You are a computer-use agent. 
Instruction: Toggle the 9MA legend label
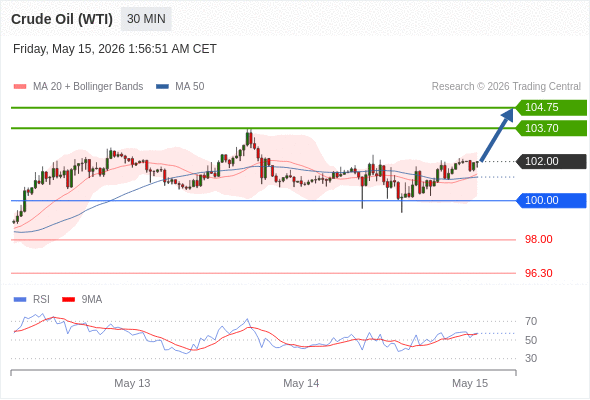tap(92, 300)
